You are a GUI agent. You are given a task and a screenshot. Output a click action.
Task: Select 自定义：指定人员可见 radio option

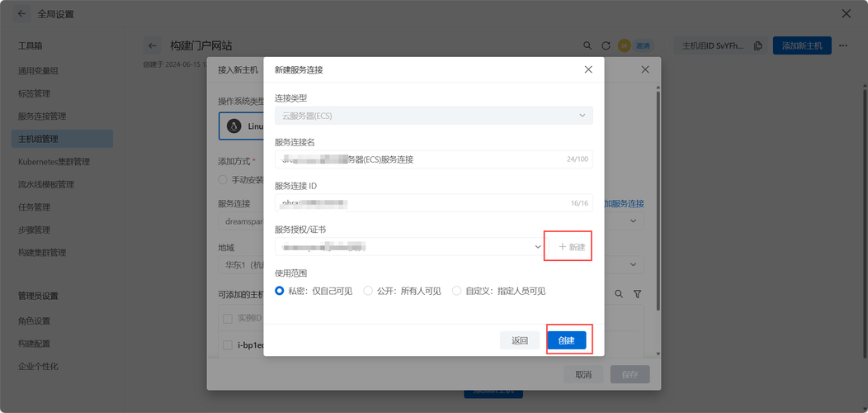(x=498, y=291)
